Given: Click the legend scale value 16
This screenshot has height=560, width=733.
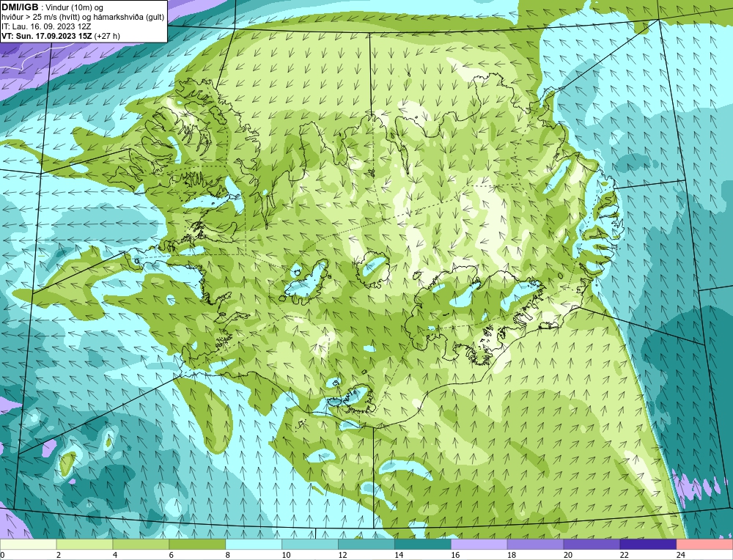Looking at the screenshot, I should tap(455, 555).
